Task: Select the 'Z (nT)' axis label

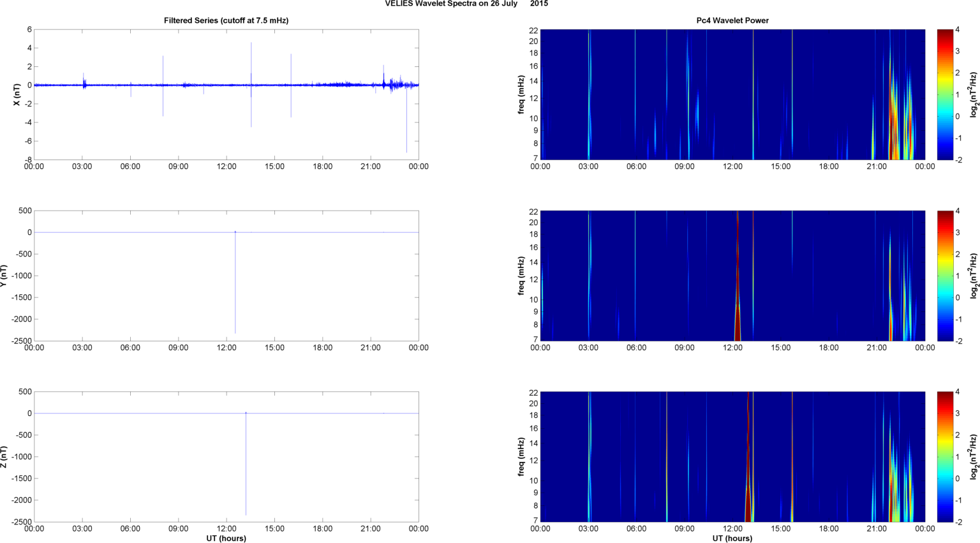Action: tap(4, 457)
